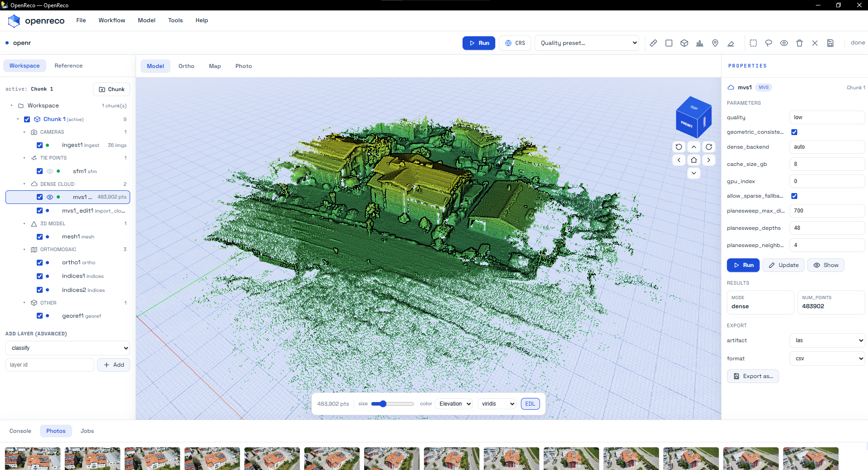Click the top toolbar Run button
The width and height of the screenshot is (868, 470).
(479, 43)
